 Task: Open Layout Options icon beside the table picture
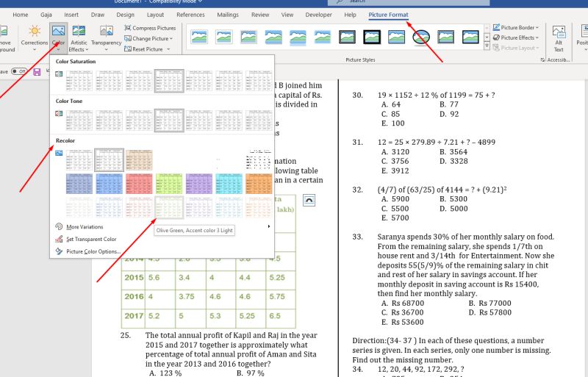(x=309, y=201)
